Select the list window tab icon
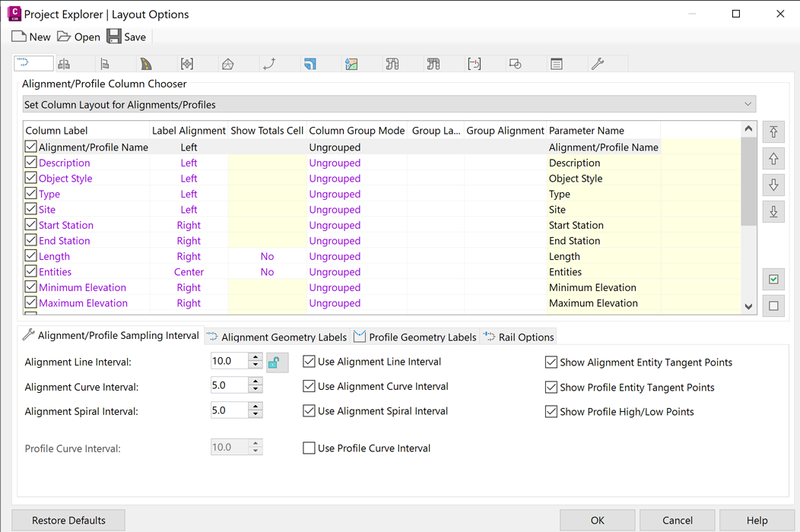Screen dimensions: 800x532 [x=557, y=64]
